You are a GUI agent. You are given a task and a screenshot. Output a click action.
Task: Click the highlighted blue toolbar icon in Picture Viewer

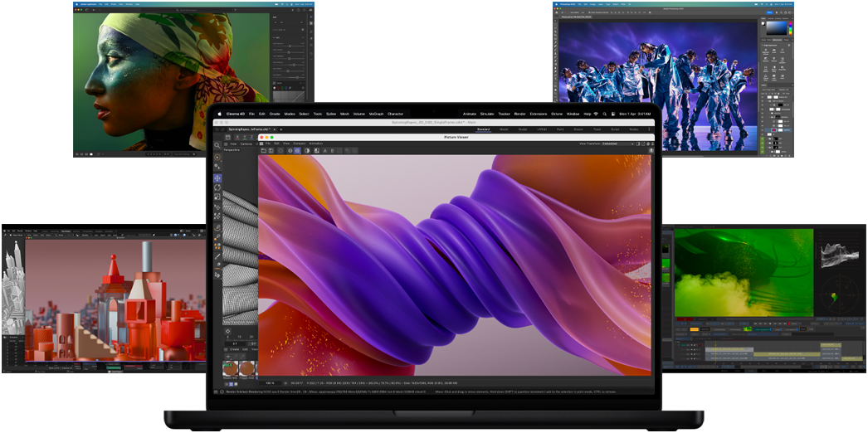[x=297, y=150]
